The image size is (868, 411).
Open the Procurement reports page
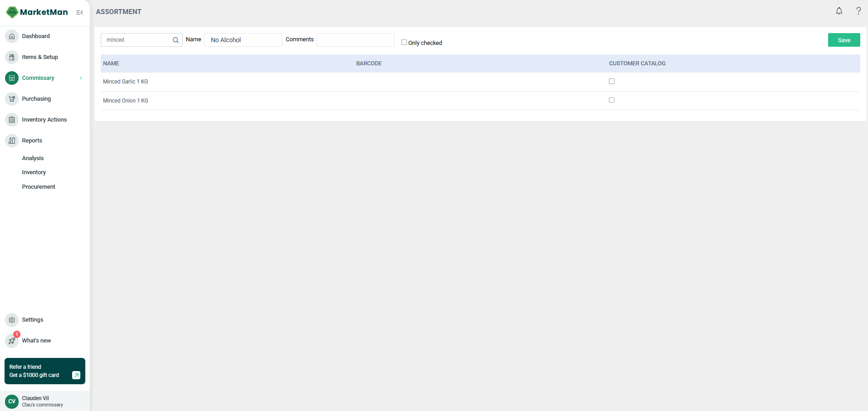[38, 186]
